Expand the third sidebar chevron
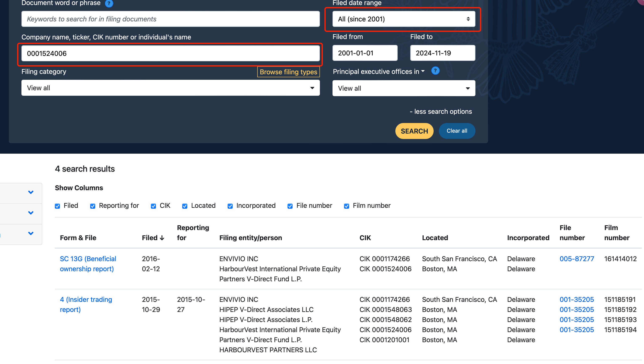 click(x=31, y=233)
